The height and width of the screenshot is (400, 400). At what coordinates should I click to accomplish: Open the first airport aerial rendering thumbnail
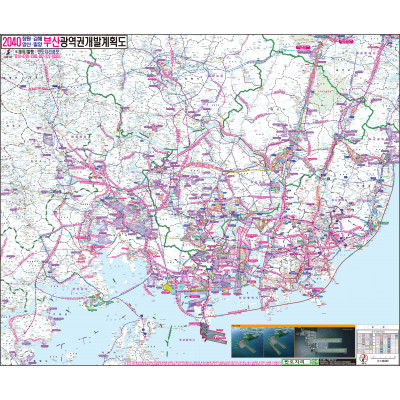(247, 342)
